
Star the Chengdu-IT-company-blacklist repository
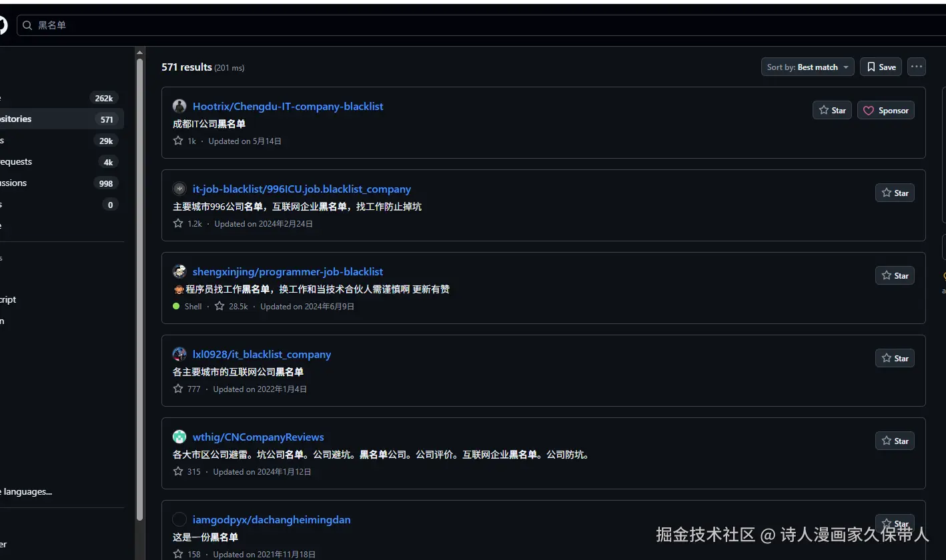pyautogui.click(x=832, y=110)
